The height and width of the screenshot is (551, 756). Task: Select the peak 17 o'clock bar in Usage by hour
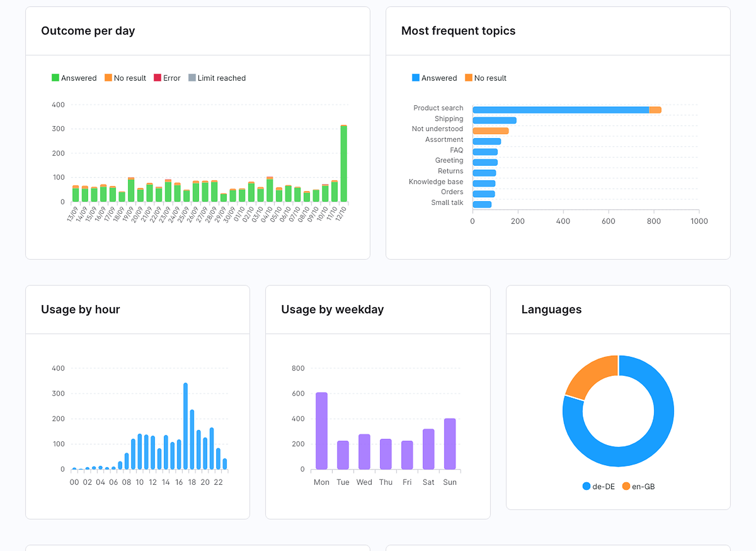(185, 426)
